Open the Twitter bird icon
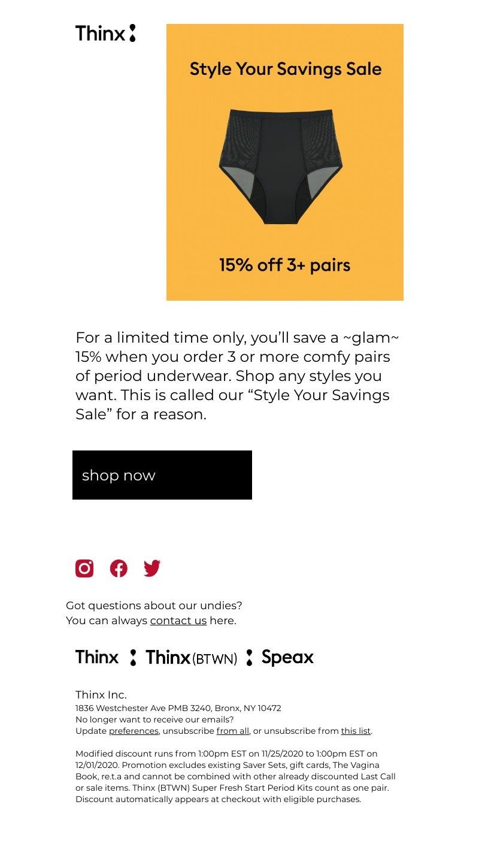Image resolution: width=479 pixels, height=868 pixels. (152, 568)
